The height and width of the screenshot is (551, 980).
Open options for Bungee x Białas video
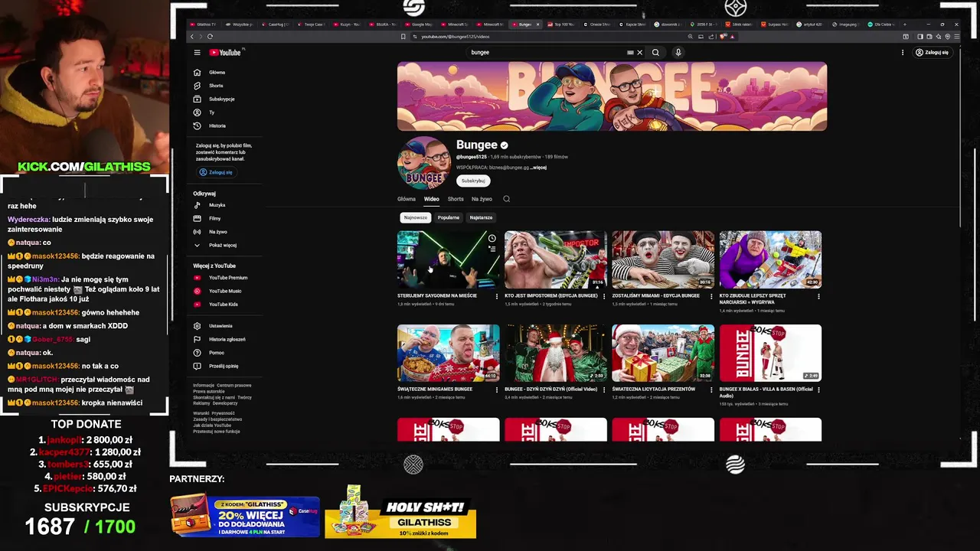[818, 390]
